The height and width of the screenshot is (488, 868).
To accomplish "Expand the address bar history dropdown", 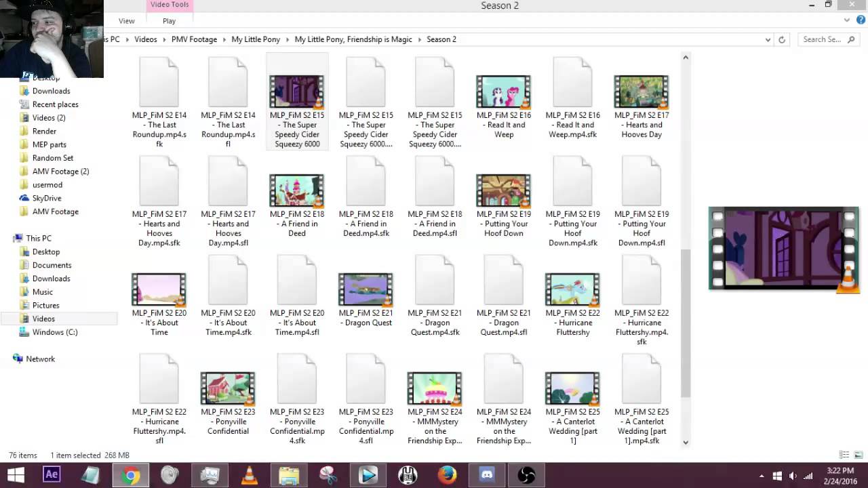I will tap(768, 40).
